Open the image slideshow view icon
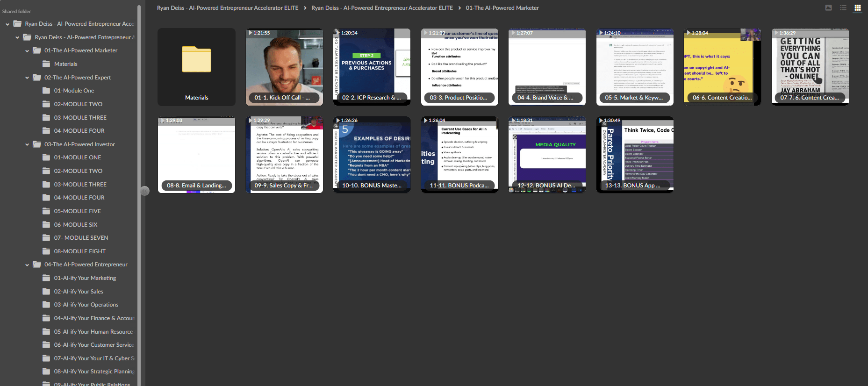The image size is (868, 386). [828, 8]
